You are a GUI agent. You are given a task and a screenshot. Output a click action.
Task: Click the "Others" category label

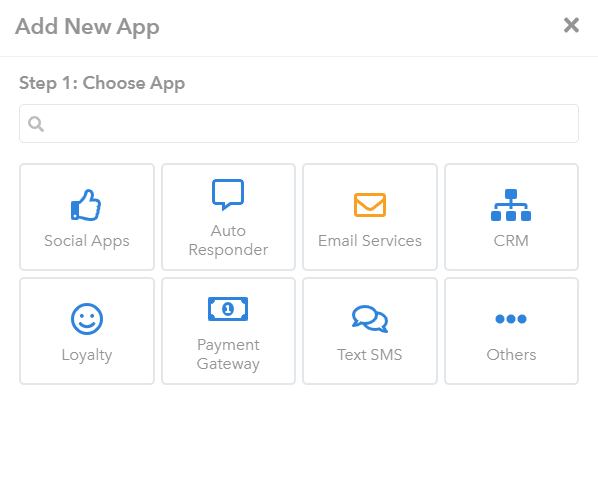pos(511,355)
